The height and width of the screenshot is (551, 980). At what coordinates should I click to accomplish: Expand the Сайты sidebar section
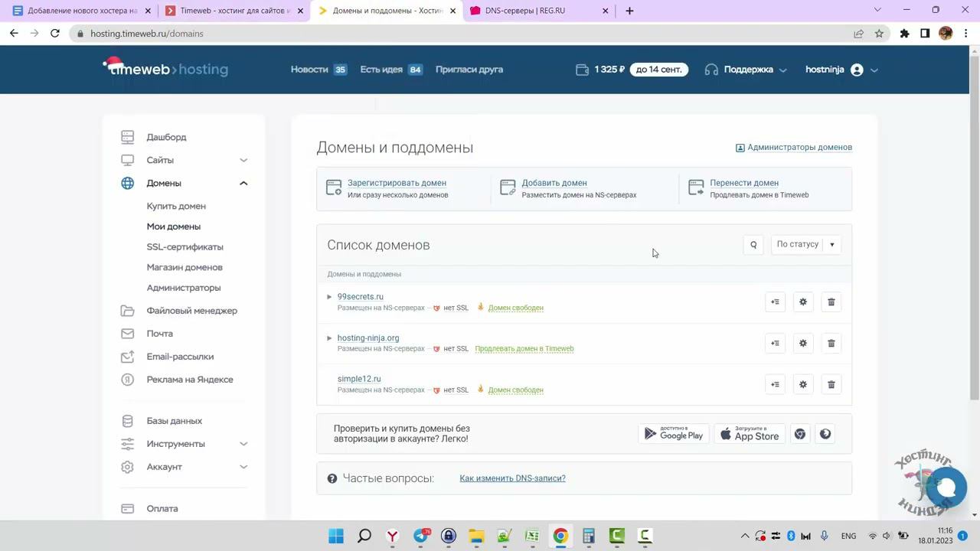(x=243, y=160)
